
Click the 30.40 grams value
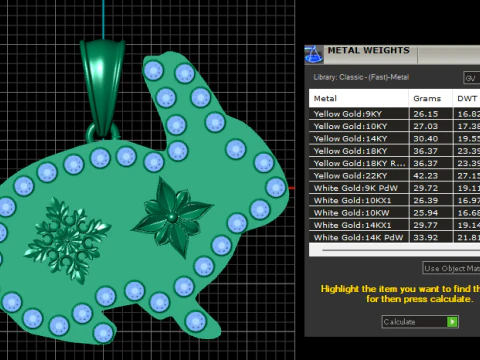click(x=426, y=138)
